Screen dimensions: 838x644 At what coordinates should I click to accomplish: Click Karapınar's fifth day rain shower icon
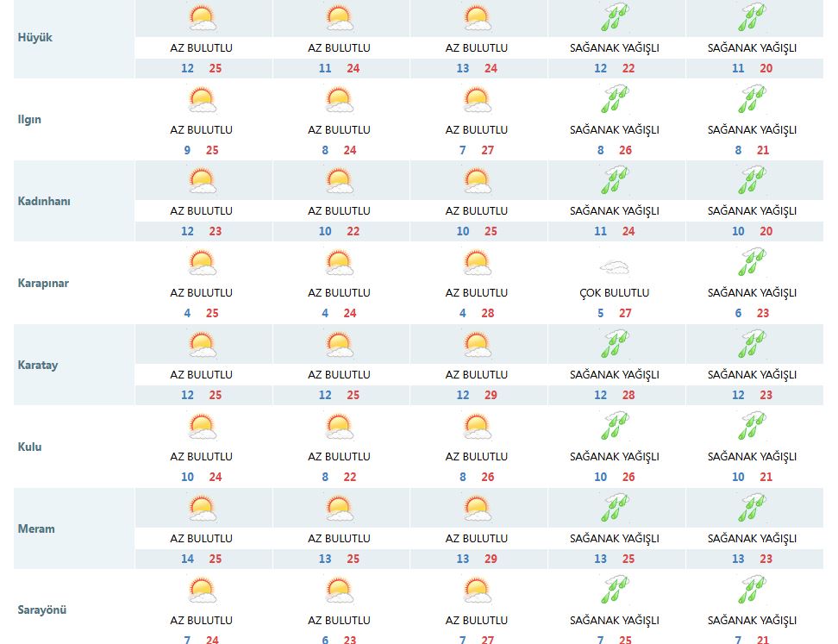753,263
